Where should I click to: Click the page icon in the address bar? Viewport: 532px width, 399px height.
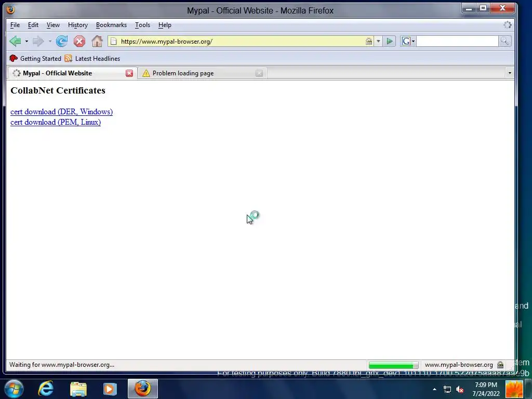(114, 42)
